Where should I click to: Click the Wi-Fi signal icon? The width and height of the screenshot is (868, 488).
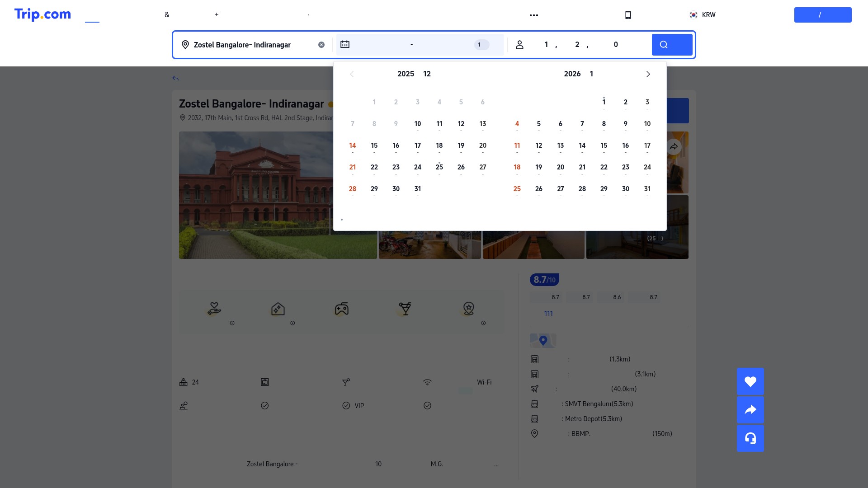coord(427,382)
